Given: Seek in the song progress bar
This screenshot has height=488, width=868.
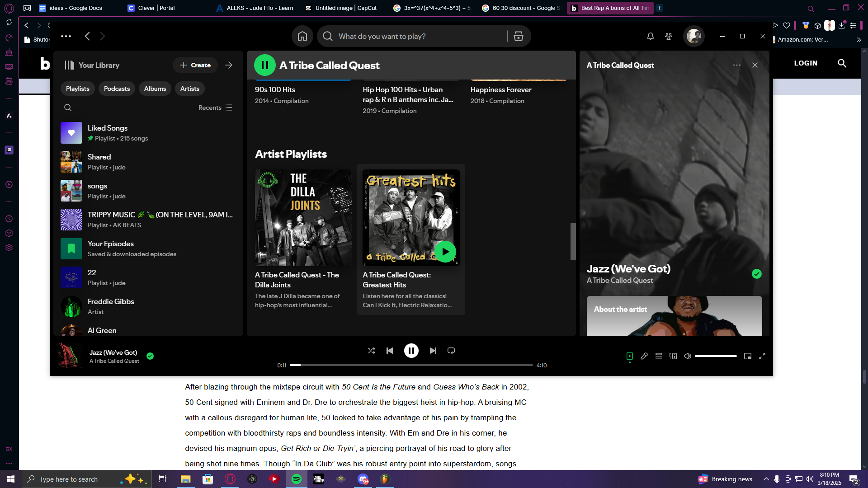Looking at the screenshot, I should (x=411, y=365).
